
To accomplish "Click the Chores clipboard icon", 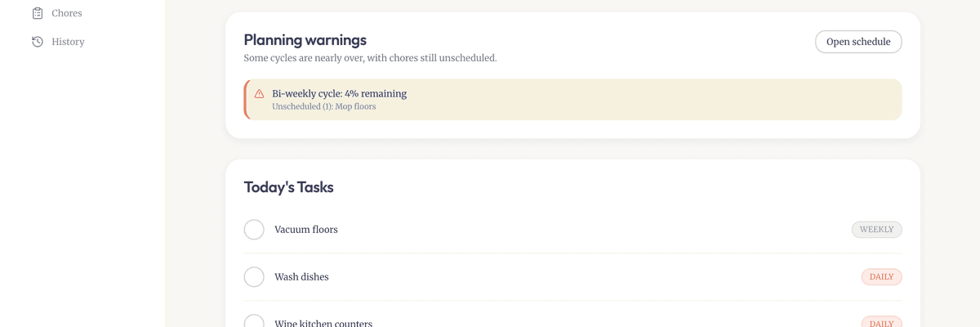I will point(38,13).
